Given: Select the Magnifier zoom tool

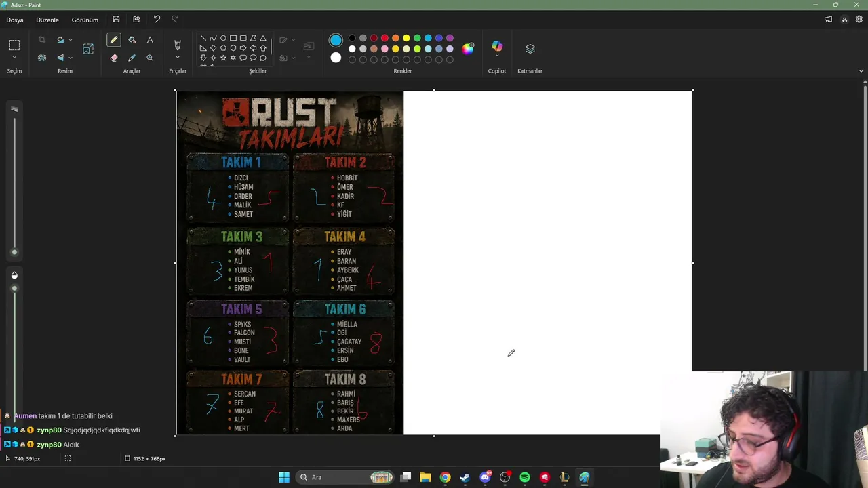Looking at the screenshot, I should [x=150, y=58].
